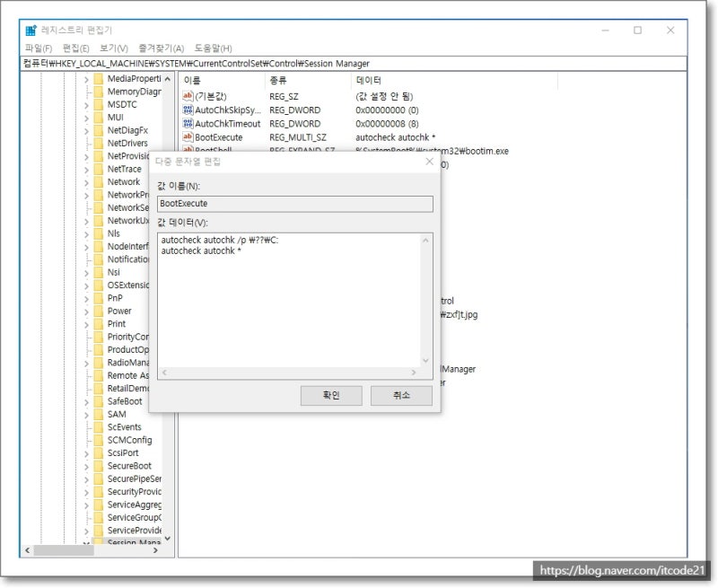The image size is (718, 588).
Task: Click the SafeBoot key folder icon
Action: point(99,401)
